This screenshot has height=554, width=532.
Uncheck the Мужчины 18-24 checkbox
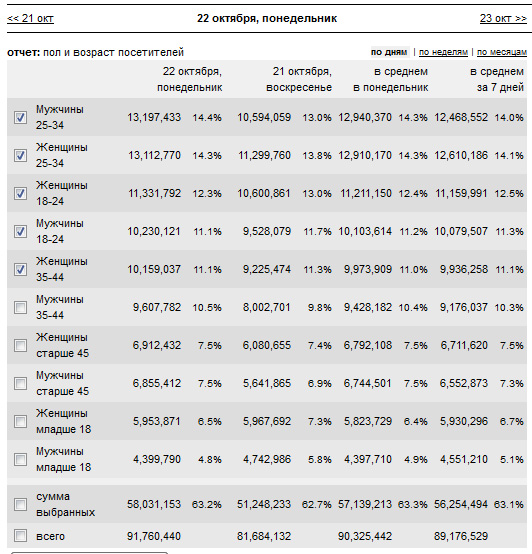click(20, 231)
